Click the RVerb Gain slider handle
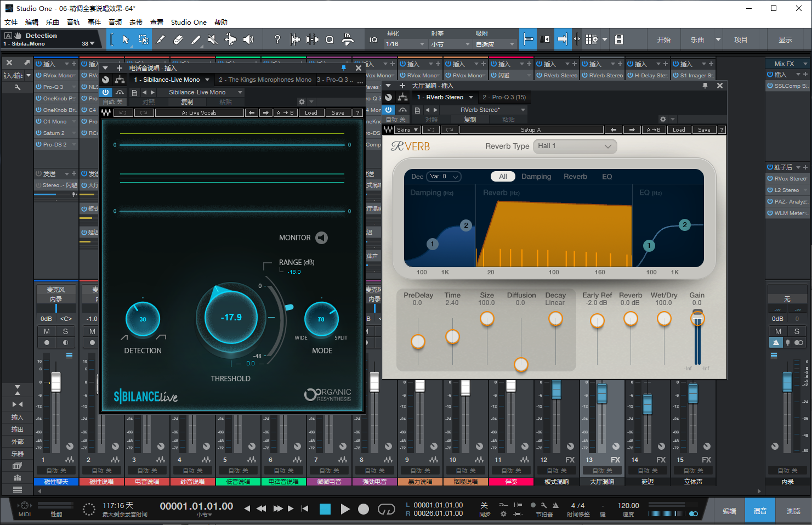This screenshot has height=525, width=812. pyautogui.click(x=697, y=318)
